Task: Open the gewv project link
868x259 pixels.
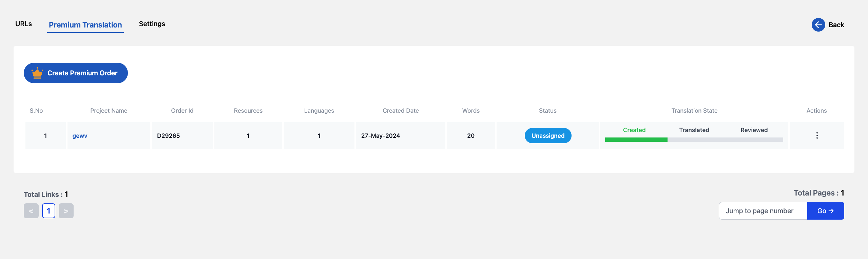Action: pos(80,136)
